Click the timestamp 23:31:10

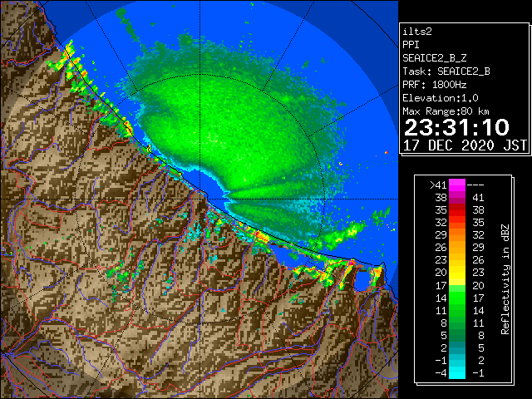[x=456, y=127]
